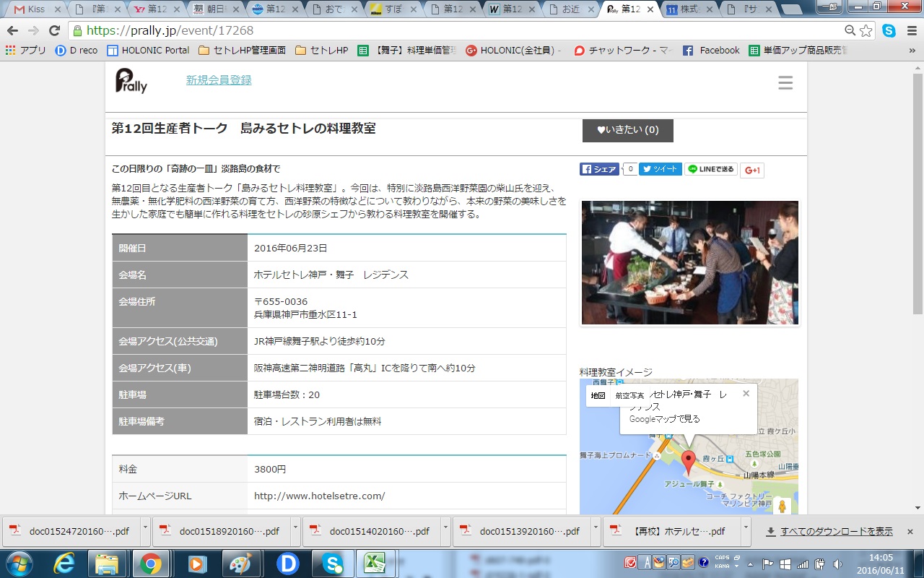Open the 新規会員登録 registration link

point(219,80)
